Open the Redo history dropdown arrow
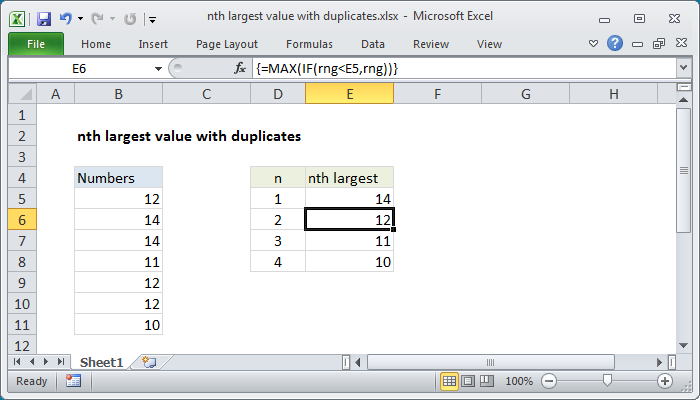The height and width of the screenshot is (400, 700). tap(112, 19)
